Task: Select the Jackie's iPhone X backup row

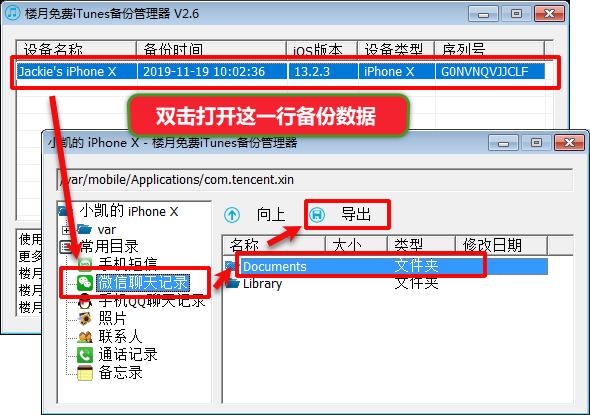Action: (x=281, y=71)
